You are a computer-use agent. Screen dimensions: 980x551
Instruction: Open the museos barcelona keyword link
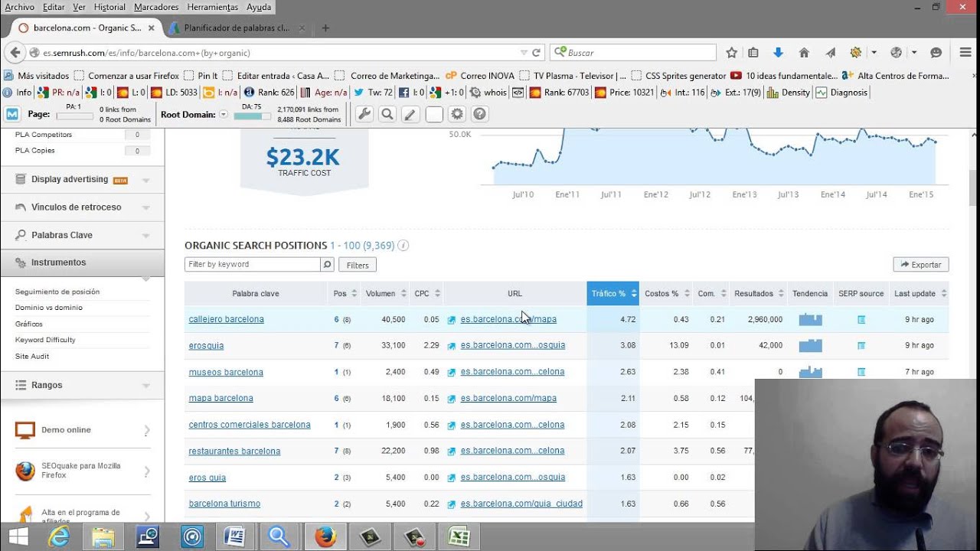(x=226, y=373)
